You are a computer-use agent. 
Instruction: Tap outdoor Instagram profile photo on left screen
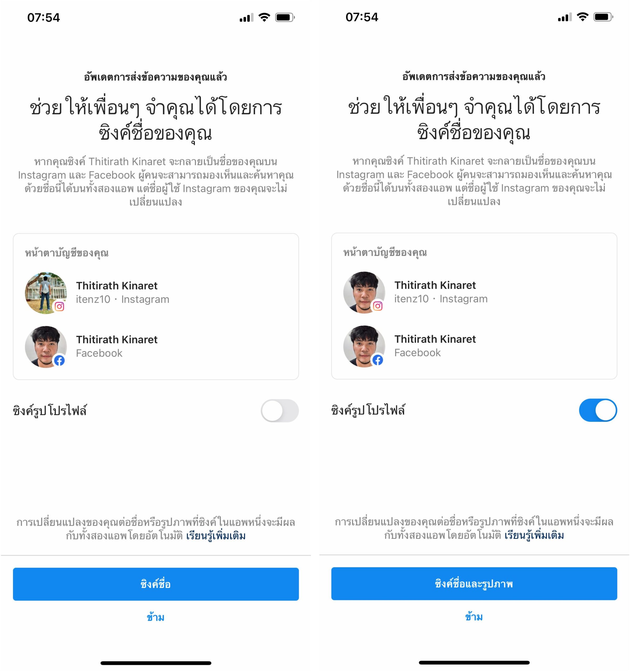click(x=46, y=293)
